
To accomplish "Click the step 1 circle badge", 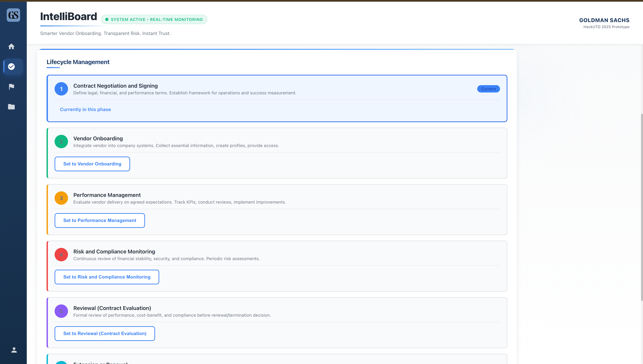I will (x=61, y=89).
